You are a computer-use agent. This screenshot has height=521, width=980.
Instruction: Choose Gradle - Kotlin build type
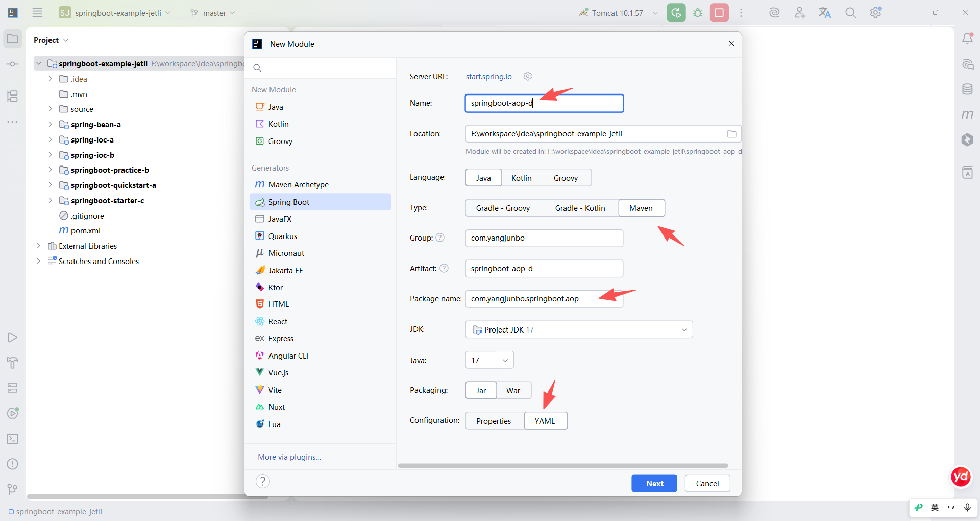coord(580,208)
